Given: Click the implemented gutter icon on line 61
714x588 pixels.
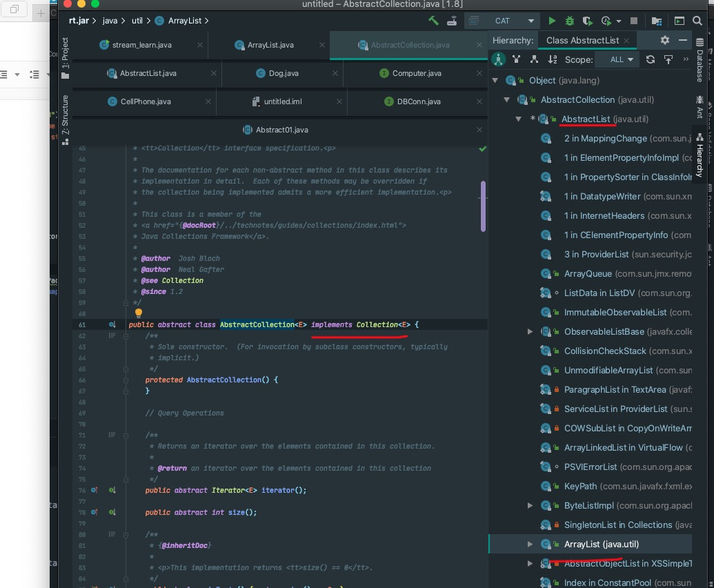Looking at the screenshot, I should [x=112, y=324].
